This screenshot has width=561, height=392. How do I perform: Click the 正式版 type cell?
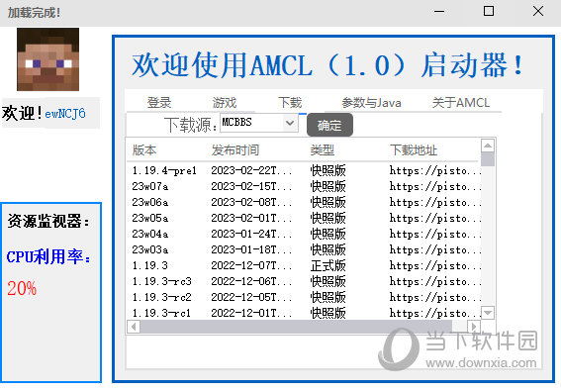tap(327, 265)
